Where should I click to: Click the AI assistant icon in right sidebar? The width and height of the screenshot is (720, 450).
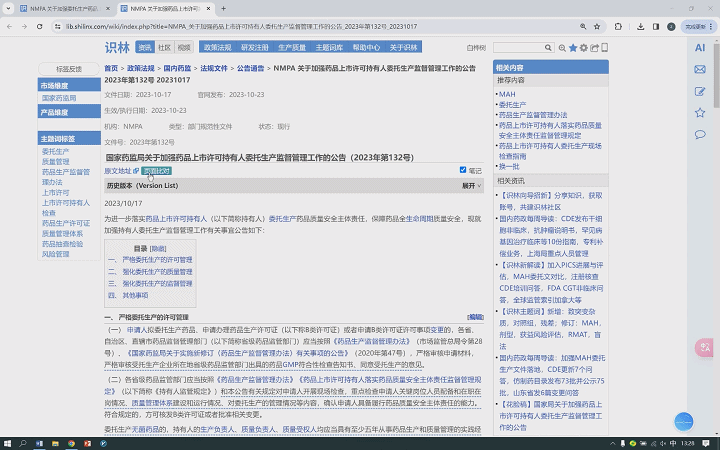click(700, 49)
